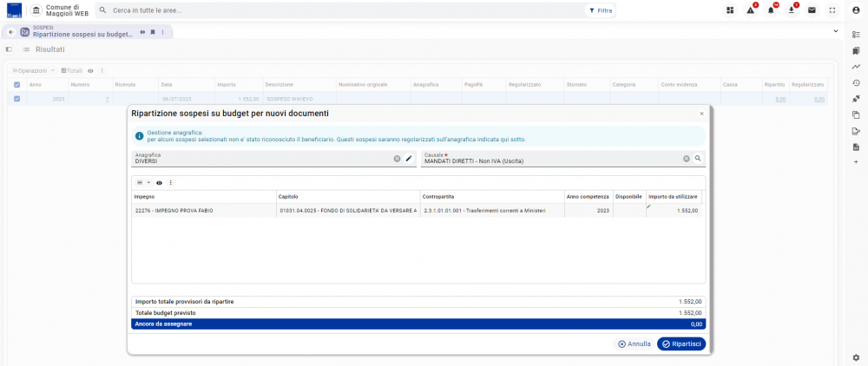
Task: Click the Maggioli logo
Action: click(13, 11)
